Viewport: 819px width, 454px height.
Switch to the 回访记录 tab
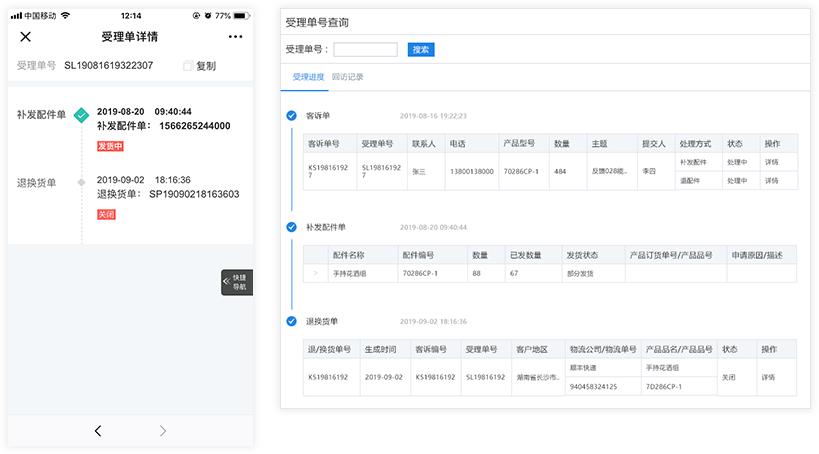coord(348,77)
